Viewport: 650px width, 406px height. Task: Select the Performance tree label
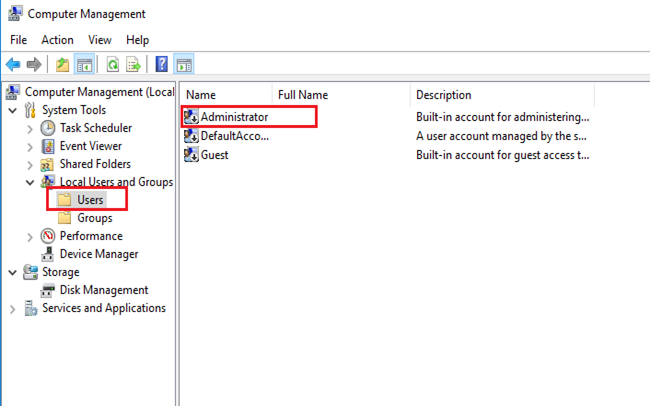pyautogui.click(x=91, y=236)
